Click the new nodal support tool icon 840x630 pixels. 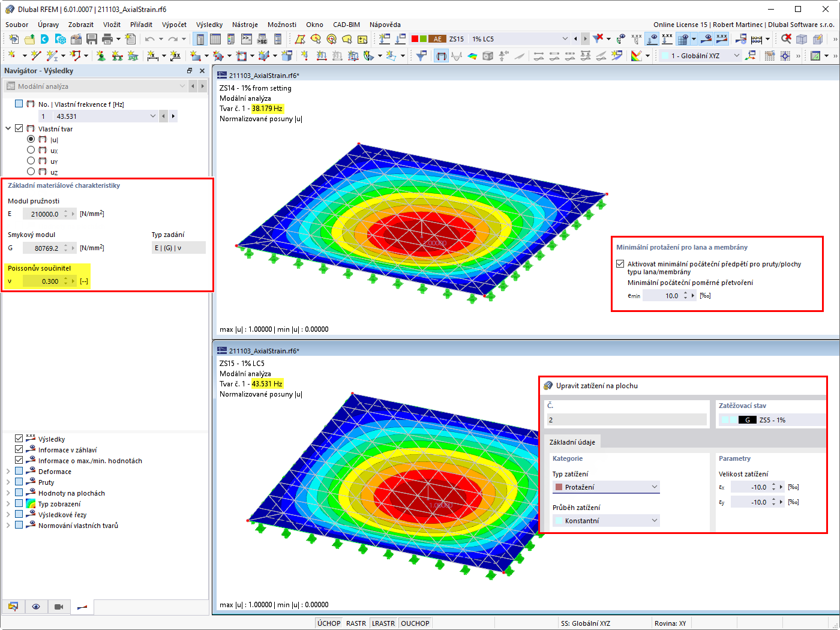pos(101,56)
